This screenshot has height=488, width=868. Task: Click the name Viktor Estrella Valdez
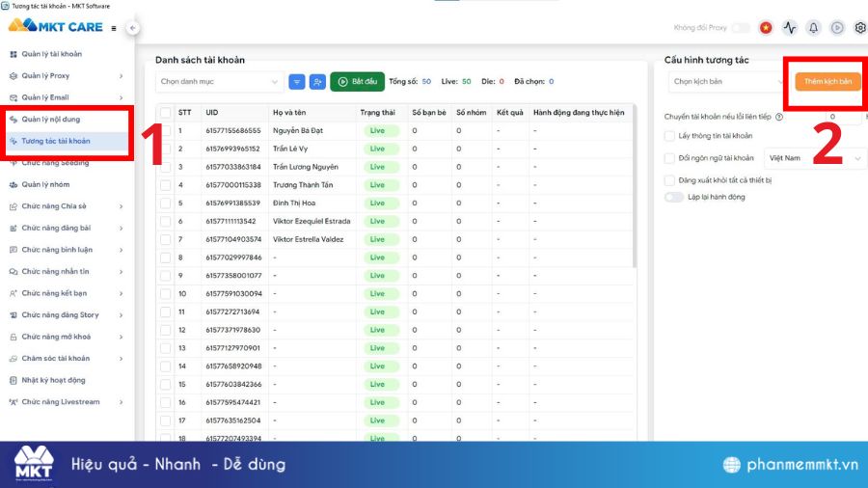[x=309, y=239]
